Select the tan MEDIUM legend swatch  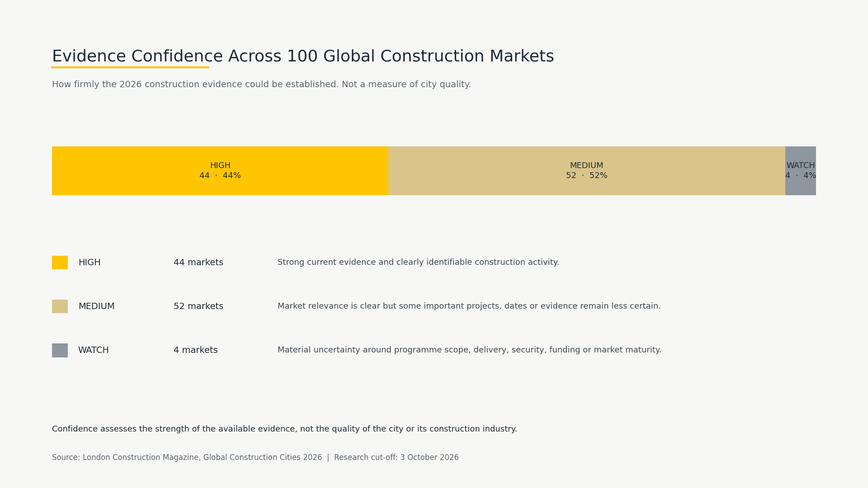(60, 306)
